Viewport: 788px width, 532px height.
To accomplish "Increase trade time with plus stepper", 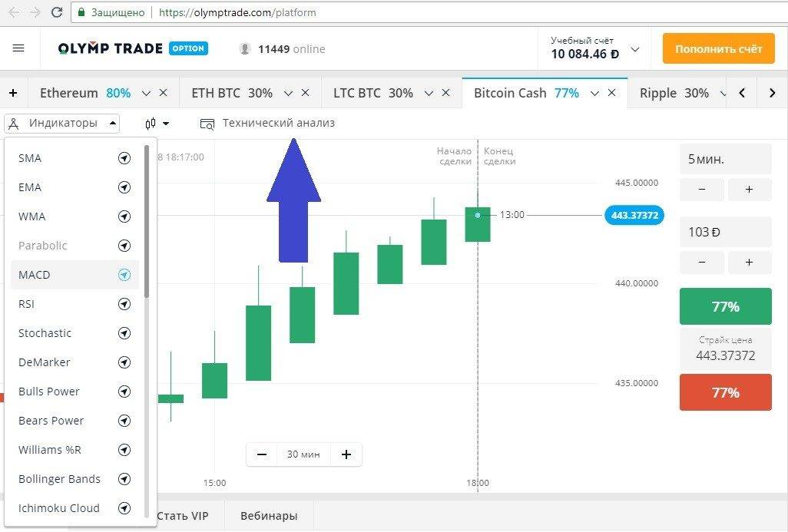I will (x=749, y=190).
